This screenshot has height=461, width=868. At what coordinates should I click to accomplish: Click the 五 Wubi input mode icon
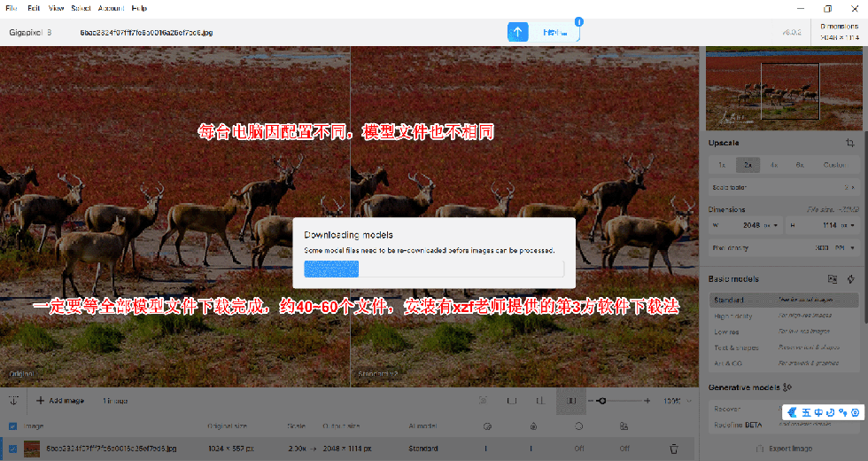[x=806, y=412]
